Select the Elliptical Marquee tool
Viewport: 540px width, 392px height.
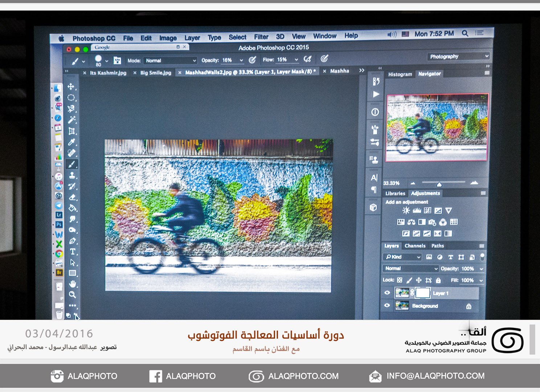71,98
